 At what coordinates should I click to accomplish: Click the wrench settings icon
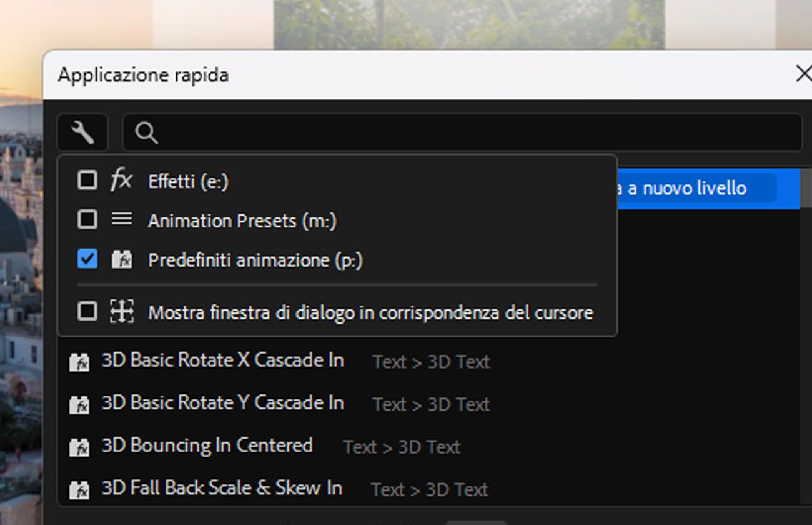pos(82,132)
